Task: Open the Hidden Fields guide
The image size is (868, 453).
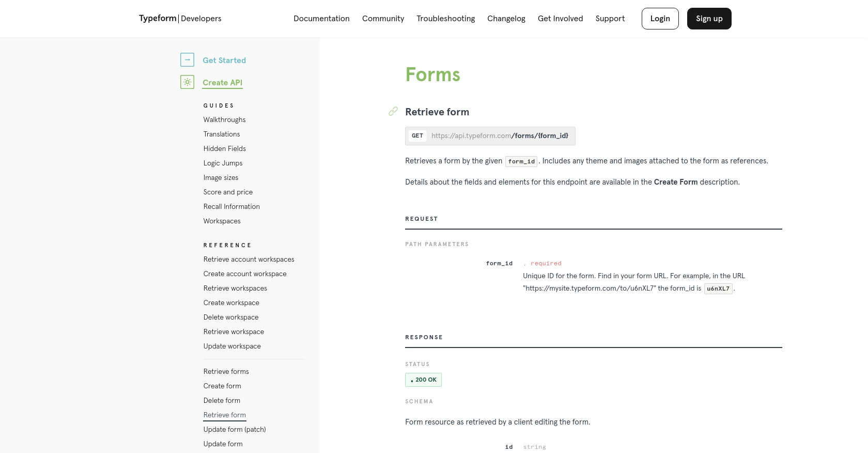Action: pyautogui.click(x=225, y=148)
